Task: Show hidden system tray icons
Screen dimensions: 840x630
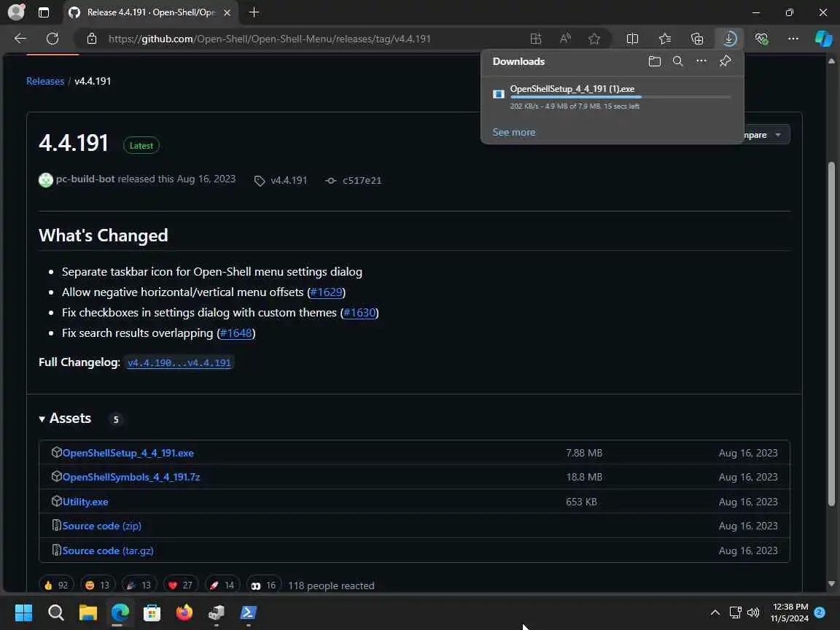Action: [715, 612]
